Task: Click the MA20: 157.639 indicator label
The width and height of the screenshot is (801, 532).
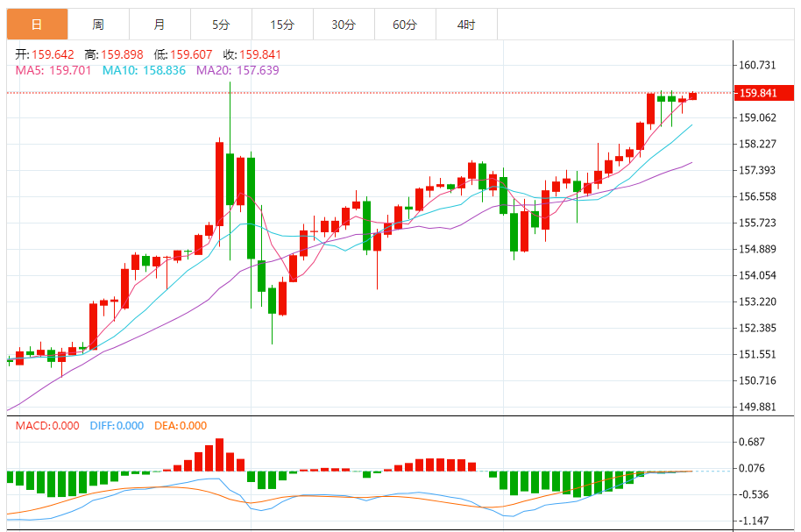Action: 237,70
